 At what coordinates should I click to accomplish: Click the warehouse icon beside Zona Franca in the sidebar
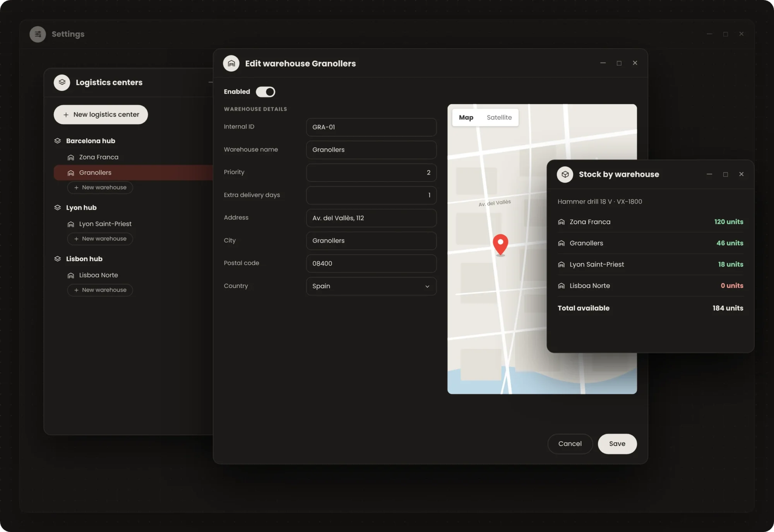(71, 157)
